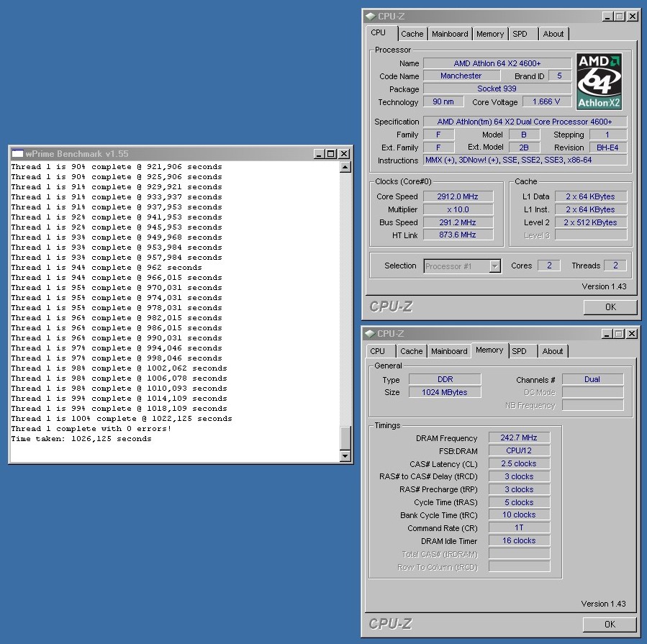
Task: Minimize the top CPU-Z window
Action: click(607, 17)
